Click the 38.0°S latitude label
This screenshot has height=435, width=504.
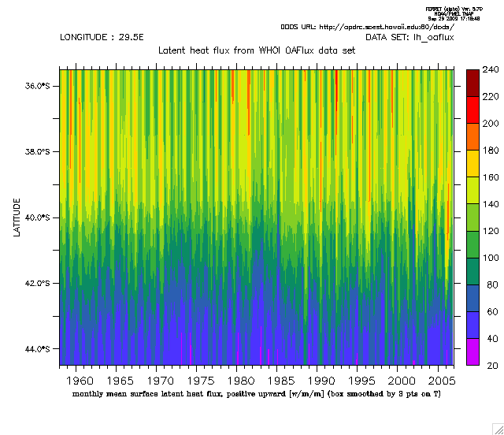coord(38,151)
